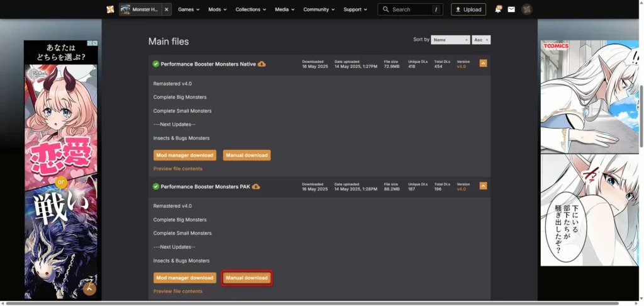
Task: Click the 88.2MB file size value
Action: (392, 189)
